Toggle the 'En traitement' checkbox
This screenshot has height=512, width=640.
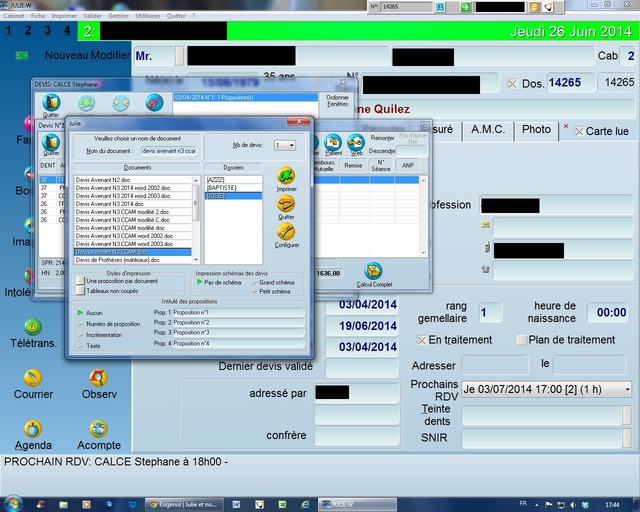(422, 340)
